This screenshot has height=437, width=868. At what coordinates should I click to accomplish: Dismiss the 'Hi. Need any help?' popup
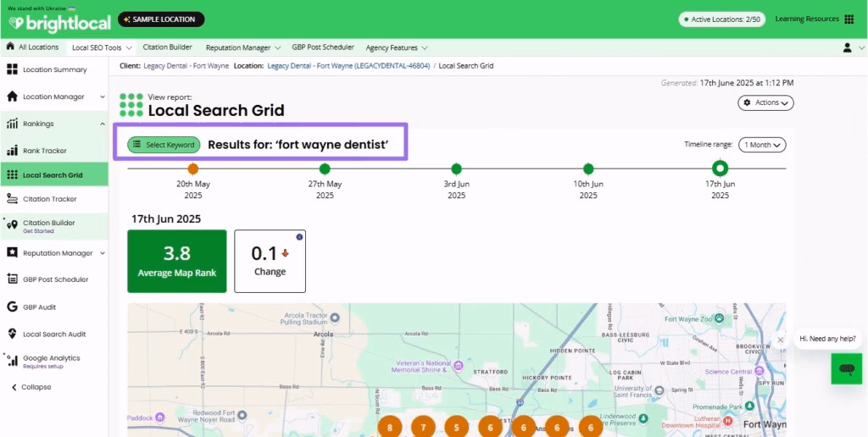coord(781,340)
